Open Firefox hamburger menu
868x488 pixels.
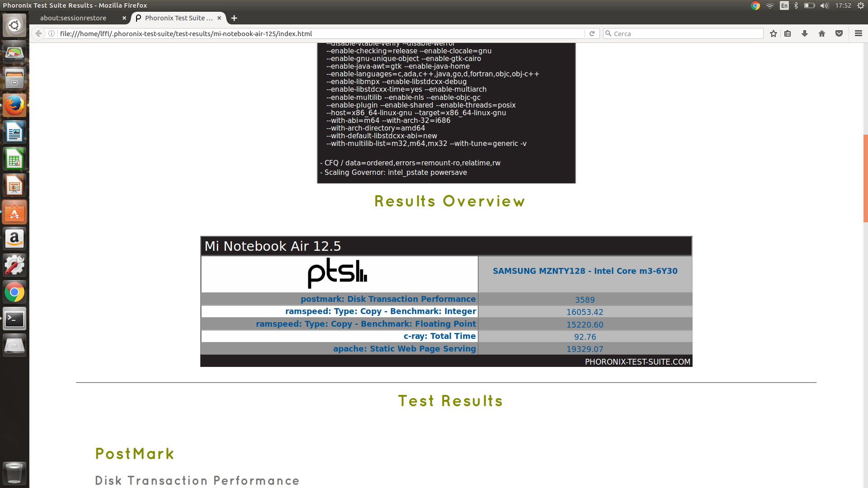tap(858, 33)
